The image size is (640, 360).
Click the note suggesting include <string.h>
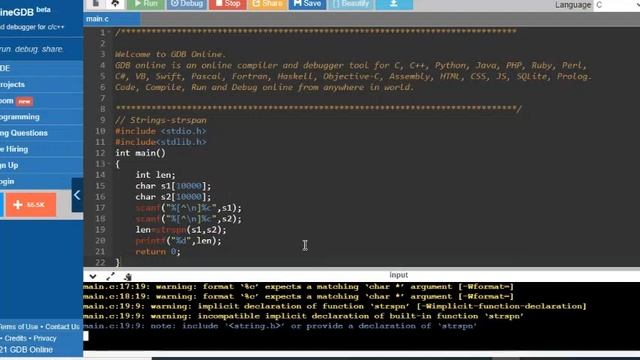point(280,326)
